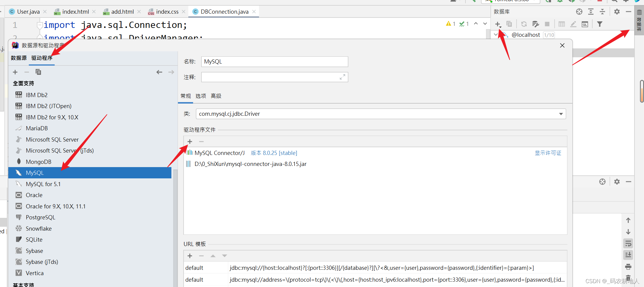Screen dimensions: 644x287
Task: Click the comment (注释) input field
Action: click(x=274, y=77)
